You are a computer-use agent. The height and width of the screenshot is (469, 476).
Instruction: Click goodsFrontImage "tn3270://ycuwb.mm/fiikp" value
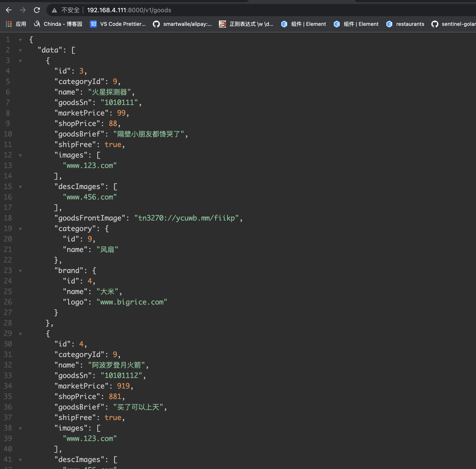tap(187, 218)
